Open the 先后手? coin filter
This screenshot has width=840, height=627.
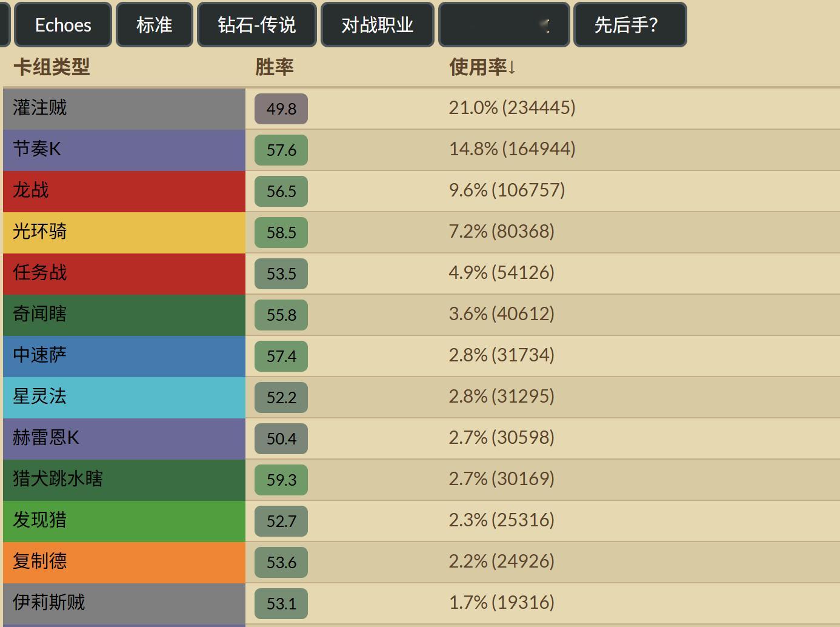pos(630,25)
